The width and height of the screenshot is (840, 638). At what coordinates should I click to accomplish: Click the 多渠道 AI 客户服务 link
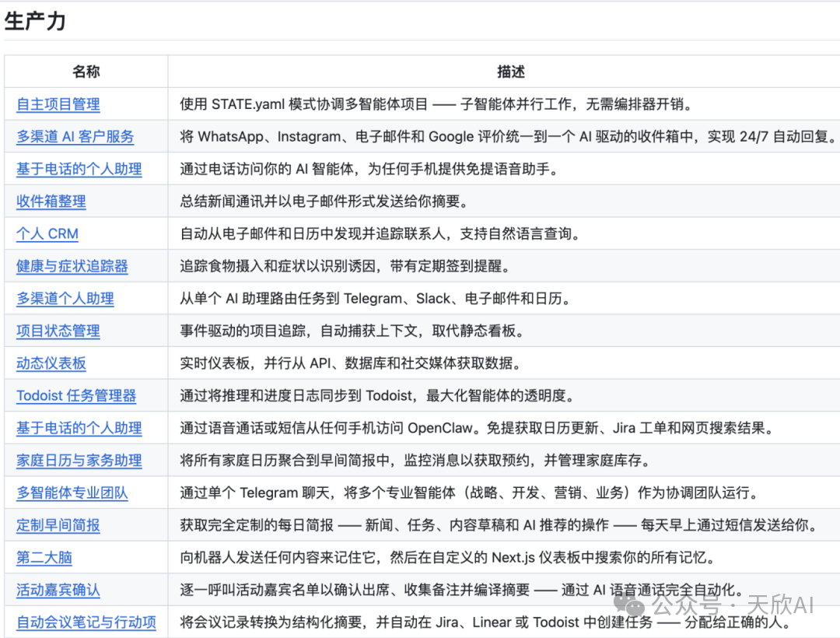(x=75, y=137)
